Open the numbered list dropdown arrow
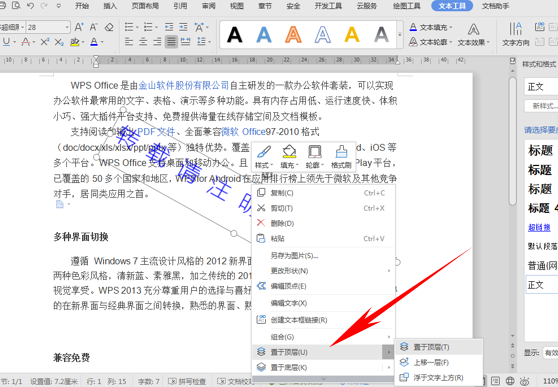 (x=157, y=27)
